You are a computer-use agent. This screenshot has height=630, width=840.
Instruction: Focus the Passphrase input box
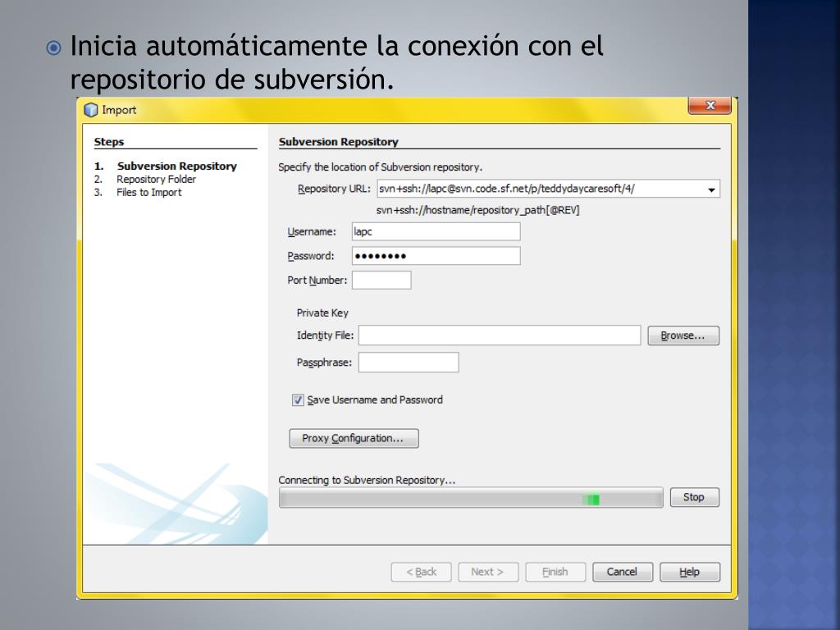[x=409, y=362]
